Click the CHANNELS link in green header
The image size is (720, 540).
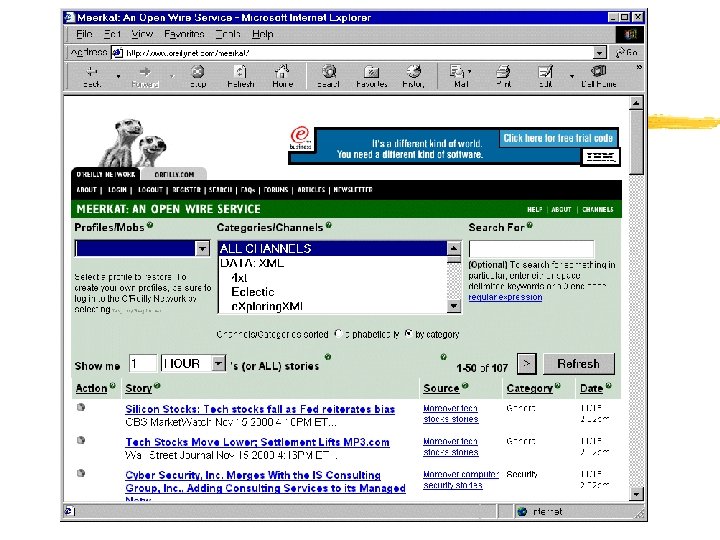(598, 209)
